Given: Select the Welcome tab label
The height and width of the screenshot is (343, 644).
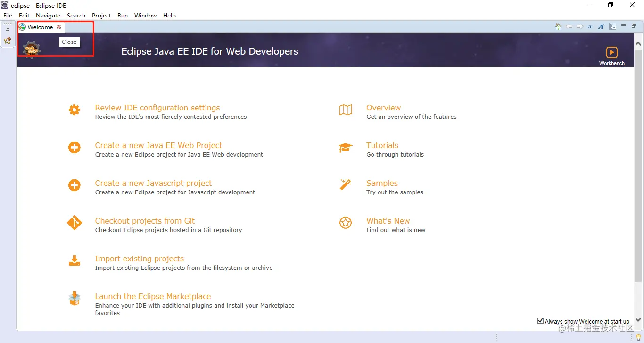Looking at the screenshot, I should click(40, 27).
